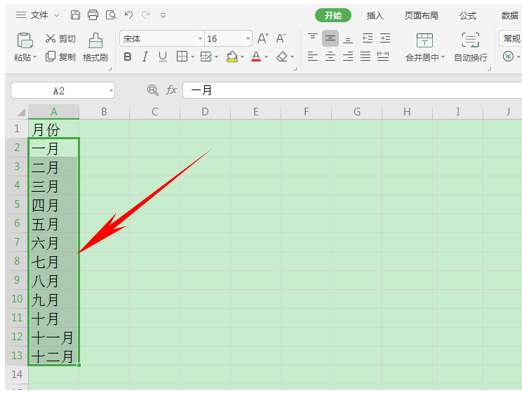Screen dimensions: 522x396
Task: Open the font name dropdown 宋体
Action: click(162, 39)
